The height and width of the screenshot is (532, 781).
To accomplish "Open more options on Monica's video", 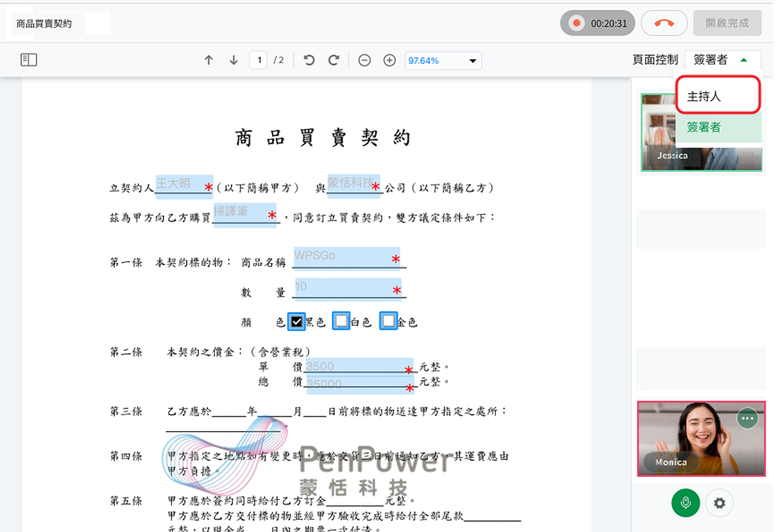I will point(747,418).
